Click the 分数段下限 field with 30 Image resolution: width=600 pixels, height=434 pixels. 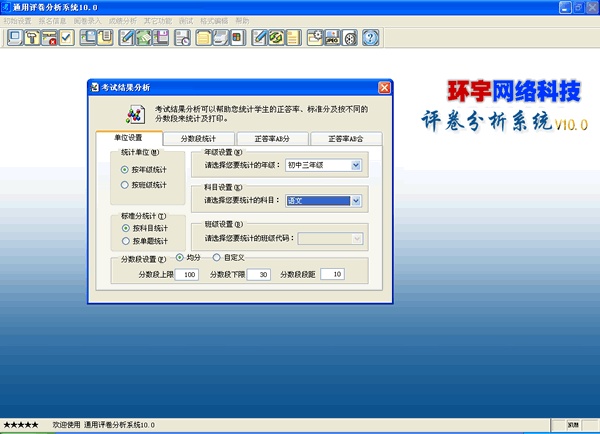point(258,274)
